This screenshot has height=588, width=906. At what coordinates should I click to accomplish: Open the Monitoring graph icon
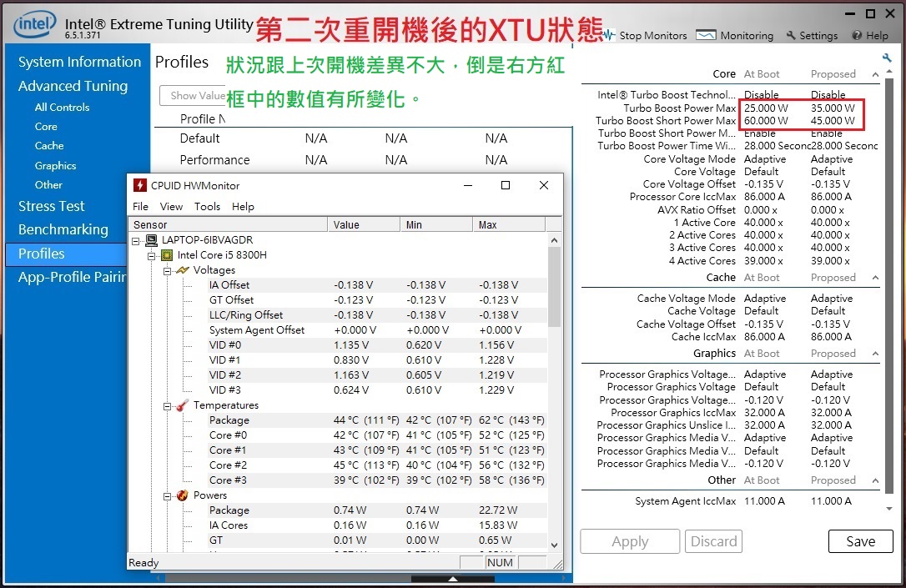(707, 36)
